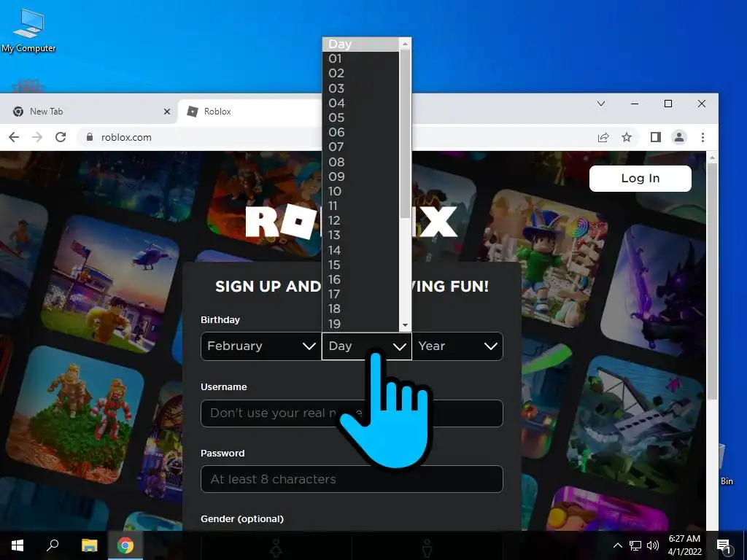
Task: Open Chrome three-dot menu
Action: pyautogui.click(x=703, y=137)
